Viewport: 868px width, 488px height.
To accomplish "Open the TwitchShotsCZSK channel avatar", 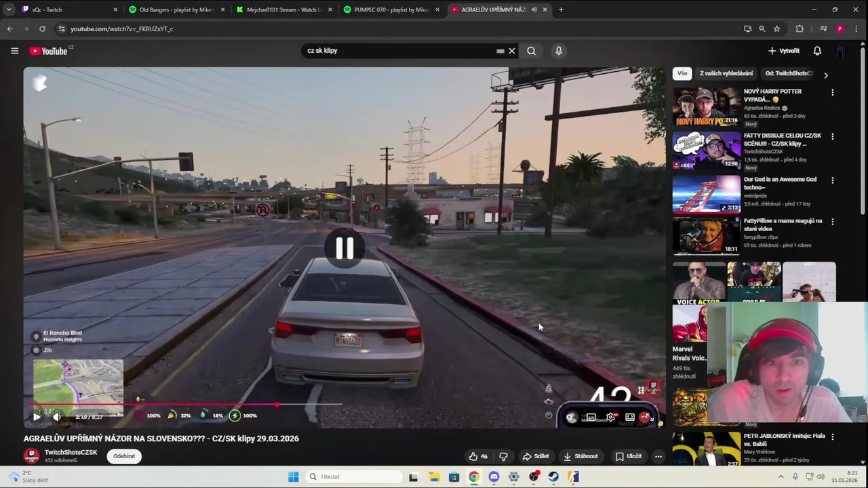I will tap(32, 455).
